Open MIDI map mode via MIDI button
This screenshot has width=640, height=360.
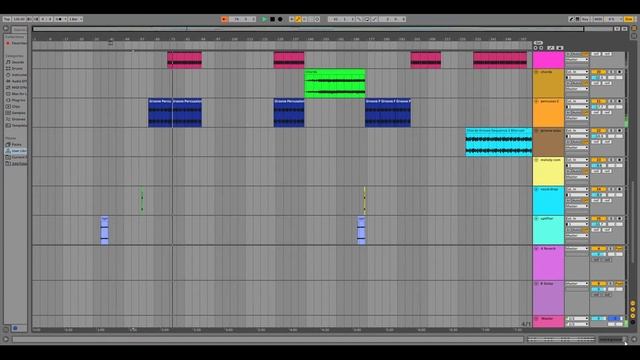(x=598, y=19)
